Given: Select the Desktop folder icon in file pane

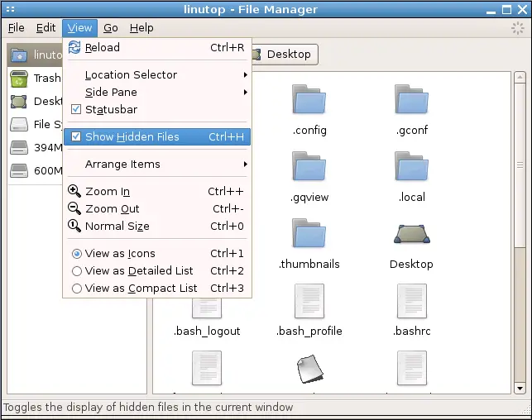Looking at the screenshot, I should 412,234.
